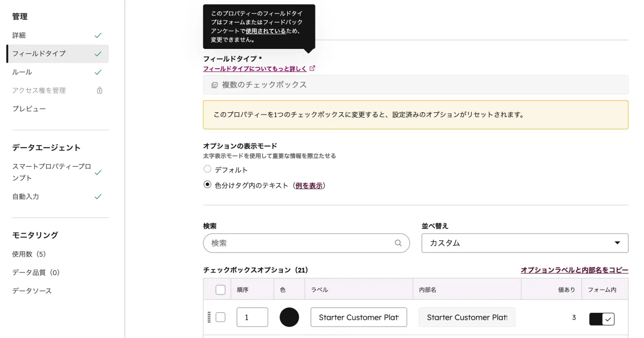Viewport: 644px width, 338px height.
Task: Click the 使用されている link in the tooltip
Action: tap(265, 31)
